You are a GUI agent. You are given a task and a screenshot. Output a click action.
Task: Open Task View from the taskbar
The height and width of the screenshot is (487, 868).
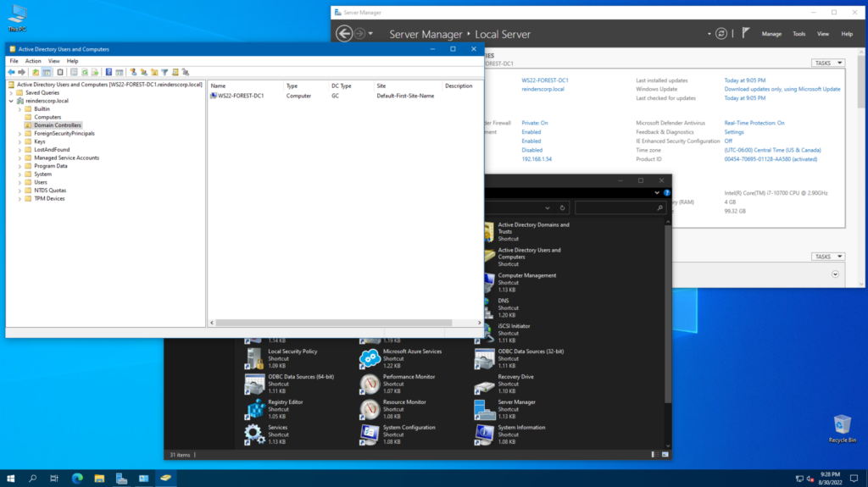(x=54, y=479)
